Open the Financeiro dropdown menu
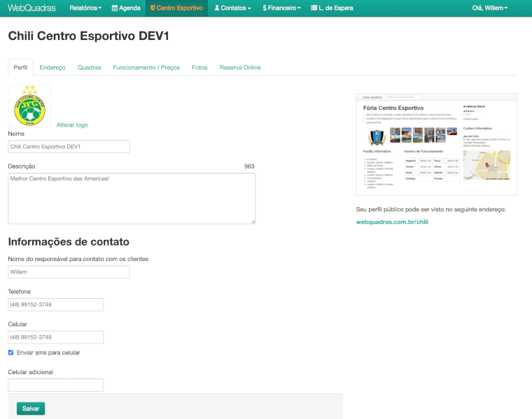Image resolution: width=532 pixels, height=419 pixels. point(281,8)
